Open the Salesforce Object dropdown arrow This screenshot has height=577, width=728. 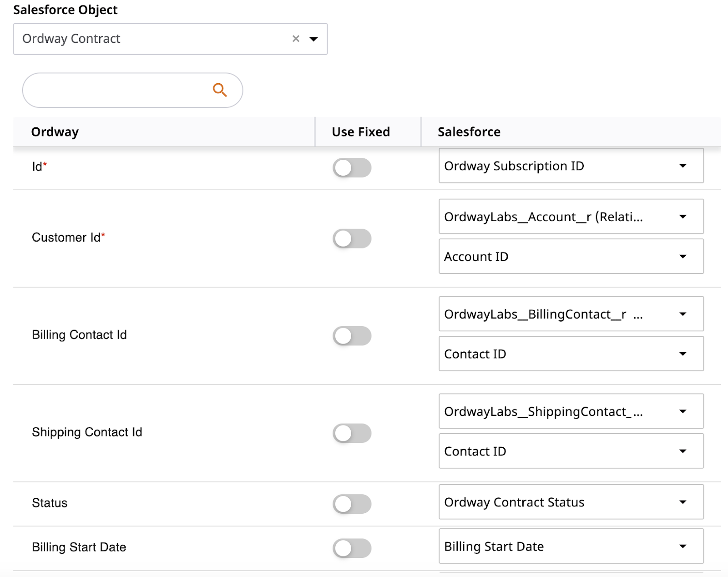(x=313, y=39)
